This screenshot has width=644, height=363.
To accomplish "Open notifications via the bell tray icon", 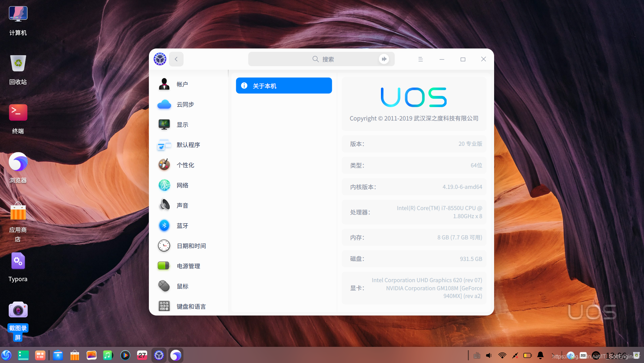I will [541, 355].
